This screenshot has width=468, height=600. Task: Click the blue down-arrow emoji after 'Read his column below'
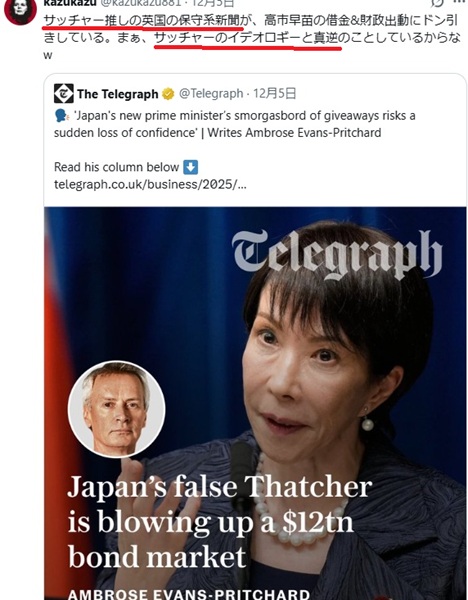pos(191,167)
